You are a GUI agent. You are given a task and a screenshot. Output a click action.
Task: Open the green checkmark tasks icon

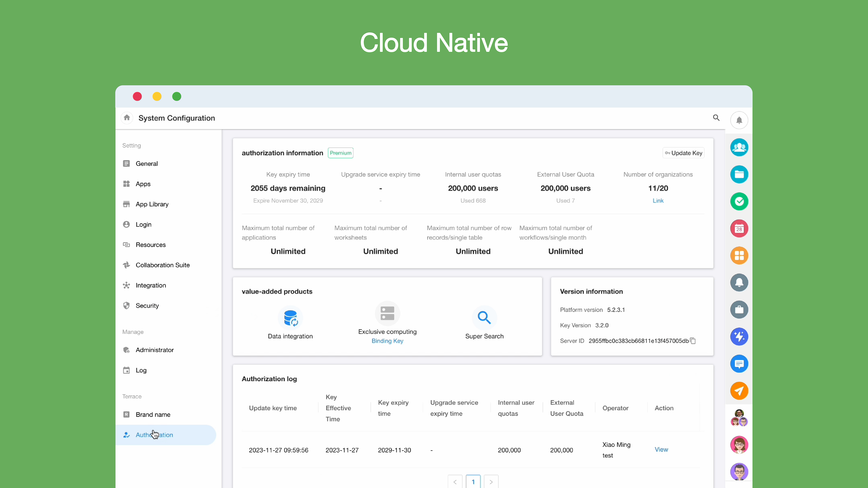pyautogui.click(x=739, y=201)
